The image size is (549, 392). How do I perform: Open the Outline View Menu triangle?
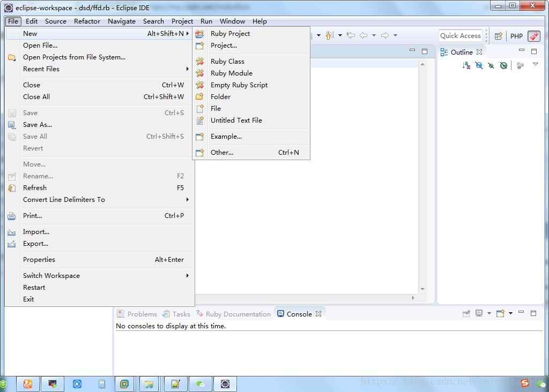tap(536, 64)
